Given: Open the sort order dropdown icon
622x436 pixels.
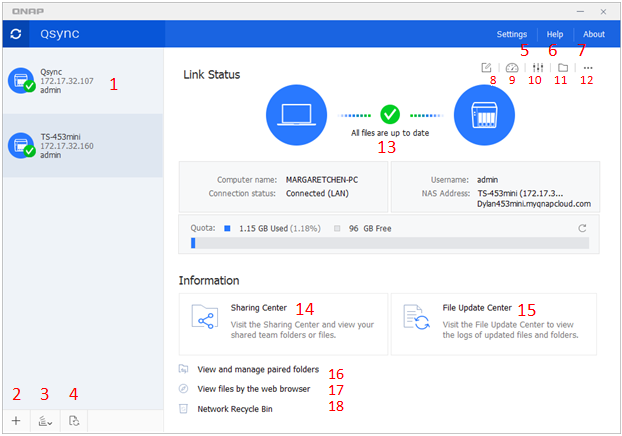Looking at the screenshot, I should (45, 421).
